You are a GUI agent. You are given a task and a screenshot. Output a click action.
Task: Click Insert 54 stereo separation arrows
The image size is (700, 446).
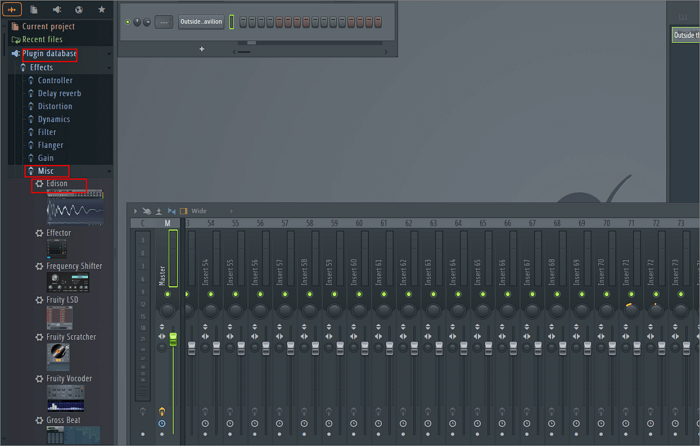205,336
